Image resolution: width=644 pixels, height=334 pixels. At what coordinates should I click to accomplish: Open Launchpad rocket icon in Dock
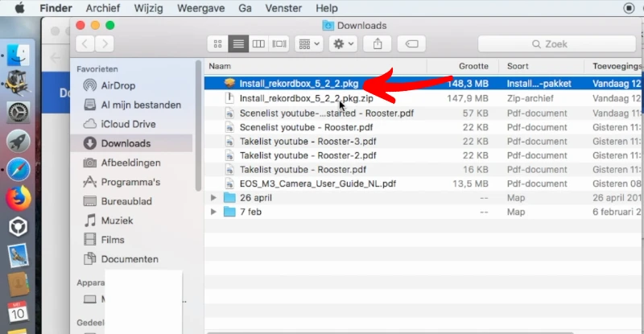[x=18, y=141]
